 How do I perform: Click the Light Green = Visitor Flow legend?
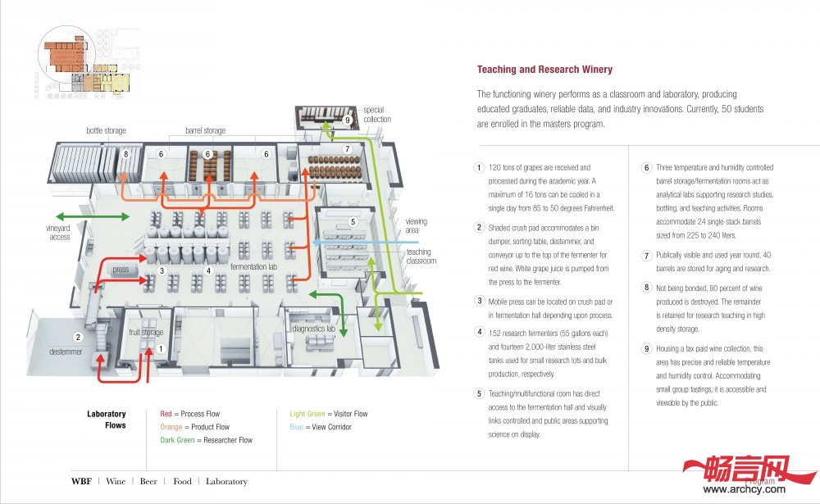click(329, 414)
